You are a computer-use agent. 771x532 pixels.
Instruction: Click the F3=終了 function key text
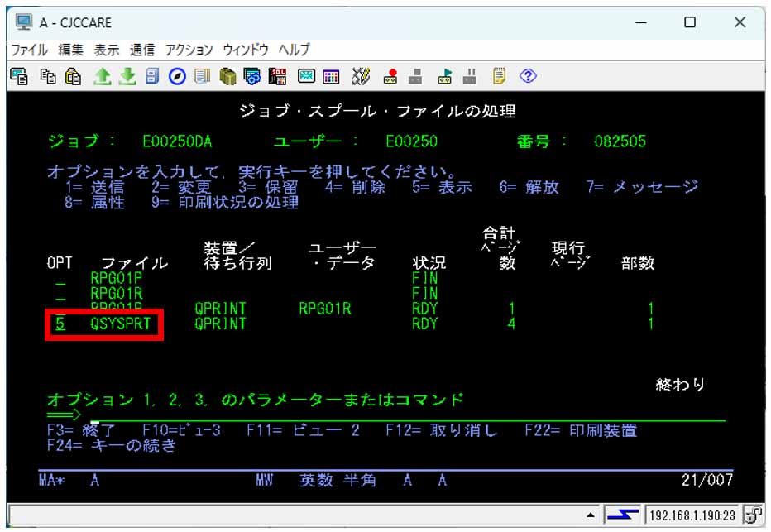81,430
